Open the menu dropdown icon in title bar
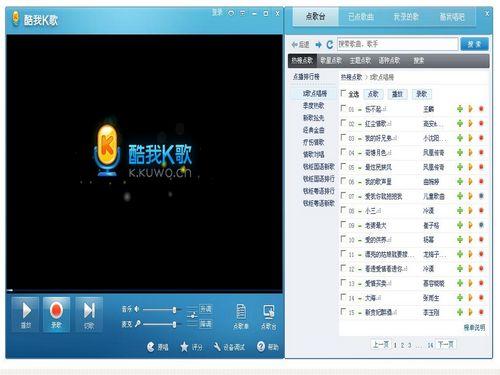Viewport: 500px width, 375px height. coord(243,13)
